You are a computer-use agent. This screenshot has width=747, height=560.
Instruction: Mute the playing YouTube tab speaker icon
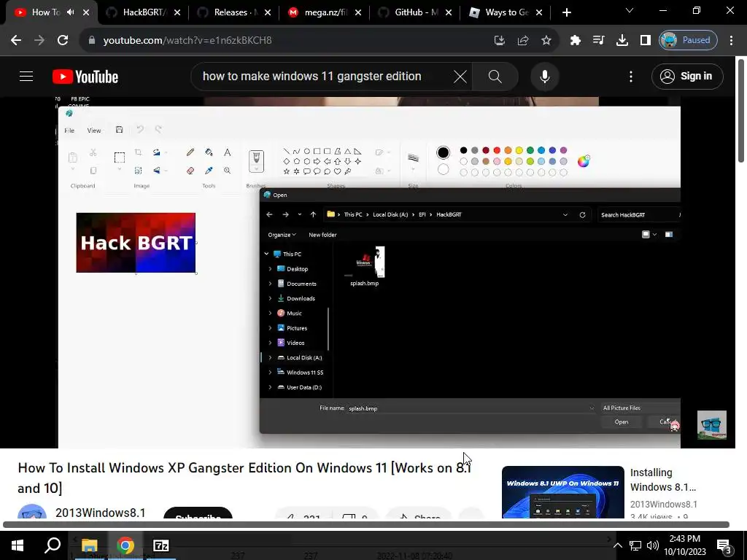(71, 12)
